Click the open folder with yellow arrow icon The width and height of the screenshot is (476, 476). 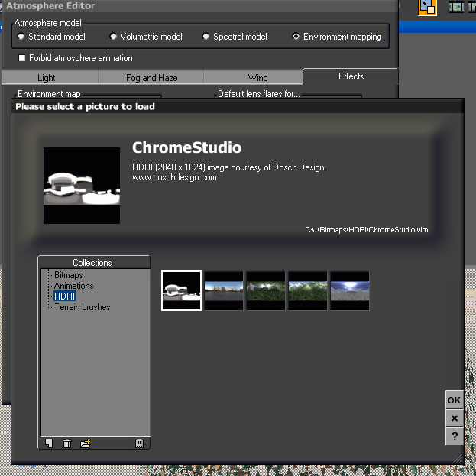click(86, 443)
